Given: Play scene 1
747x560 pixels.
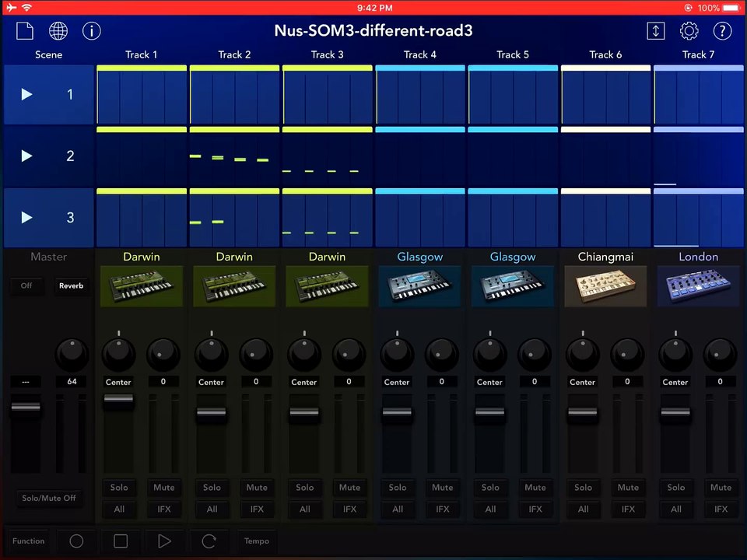Looking at the screenshot, I should click(27, 94).
